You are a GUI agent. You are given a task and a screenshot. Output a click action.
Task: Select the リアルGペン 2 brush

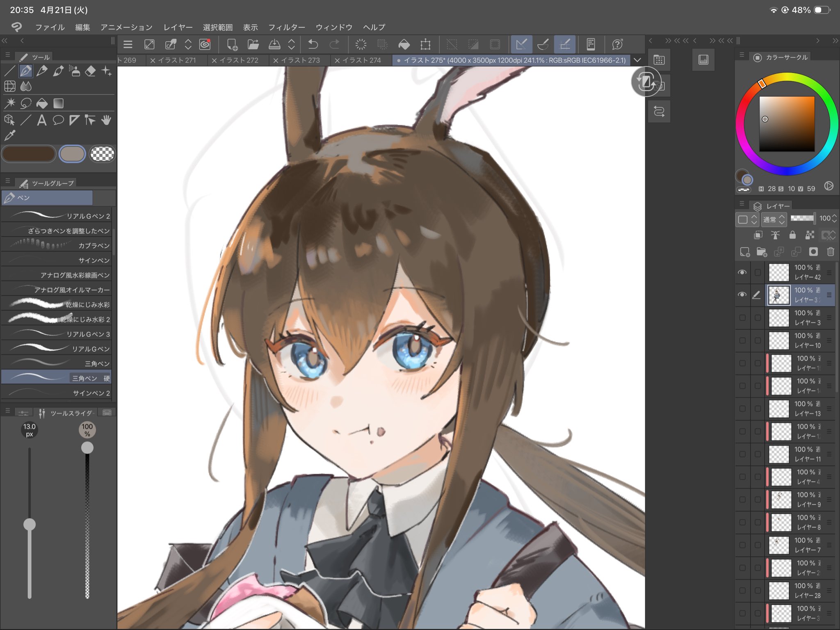[57, 216]
